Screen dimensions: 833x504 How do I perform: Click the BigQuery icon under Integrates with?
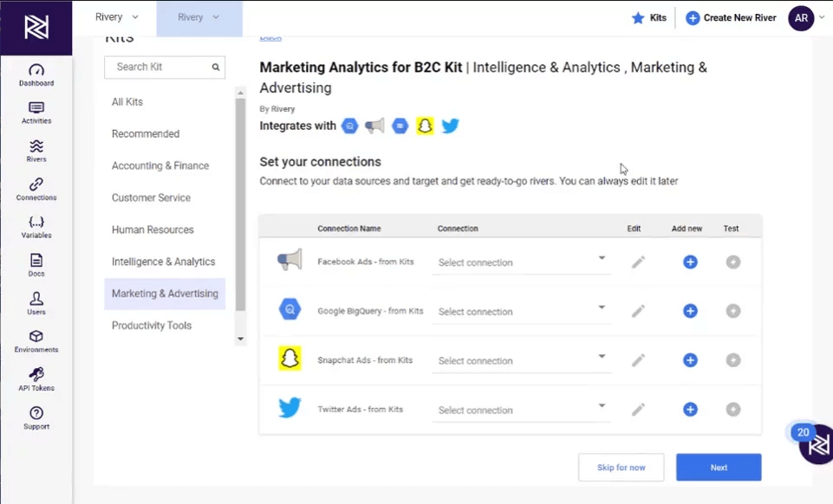click(x=349, y=126)
